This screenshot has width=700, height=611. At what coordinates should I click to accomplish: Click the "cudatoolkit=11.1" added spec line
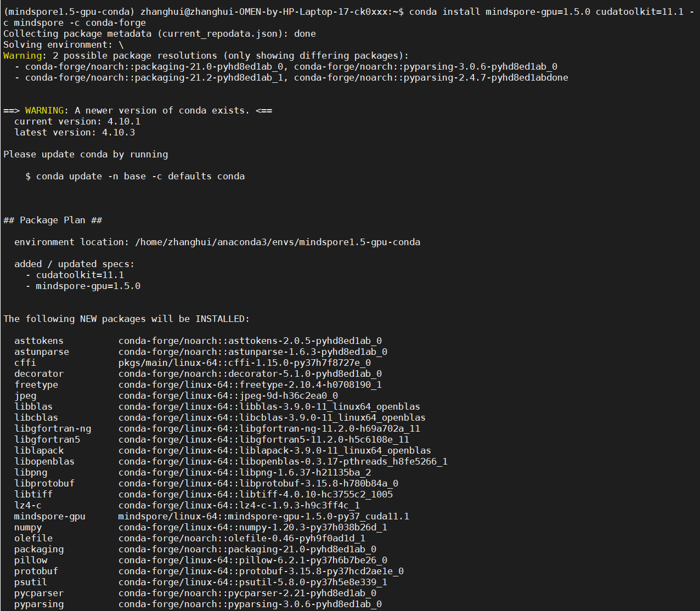[80, 275]
